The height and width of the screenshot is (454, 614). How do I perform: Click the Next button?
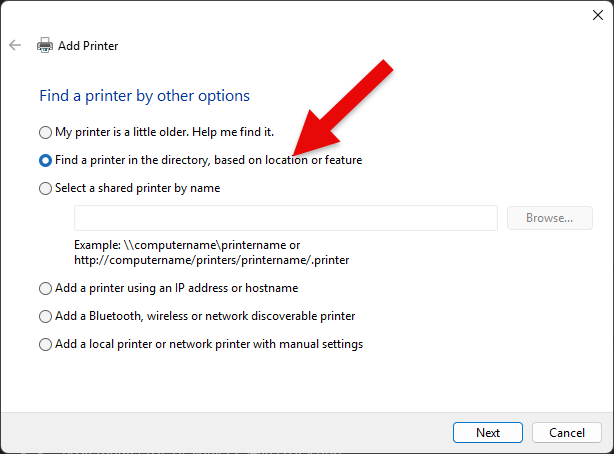pyautogui.click(x=488, y=432)
